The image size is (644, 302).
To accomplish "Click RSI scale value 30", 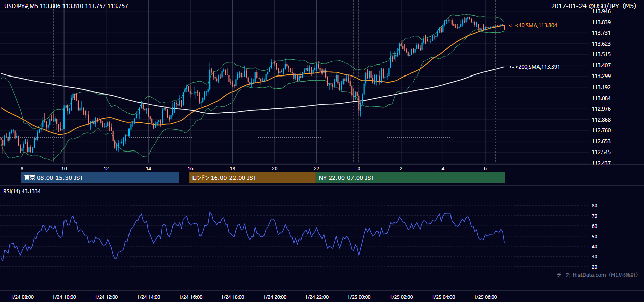I will (594, 257).
